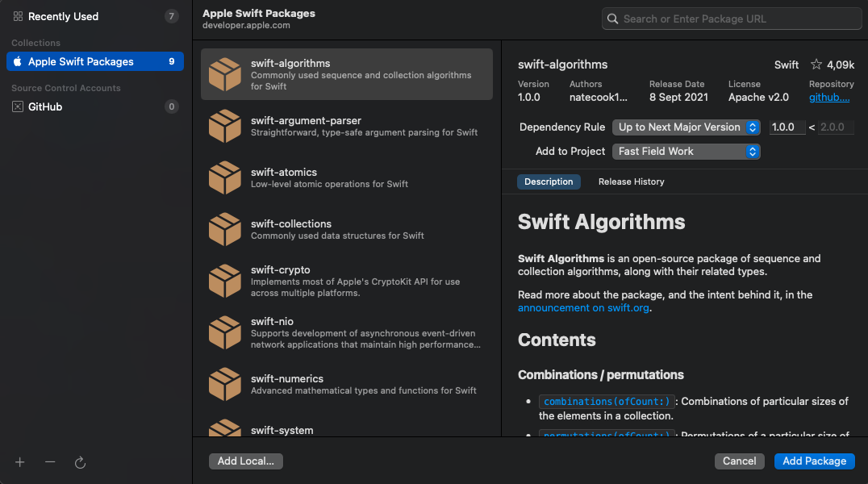
Task: Select Recently Used in the sidebar
Action: tap(95, 17)
